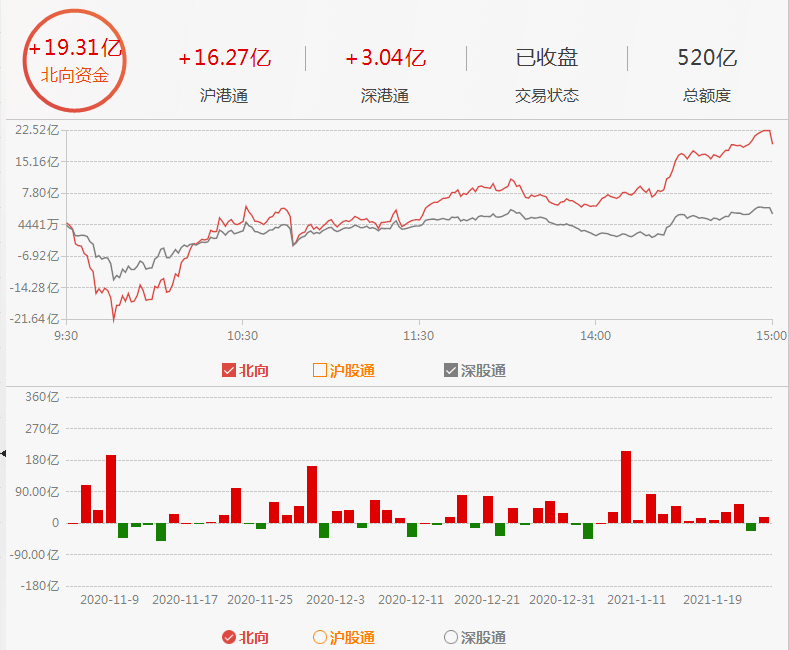Click the 深港通 label in header

point(385,96)
